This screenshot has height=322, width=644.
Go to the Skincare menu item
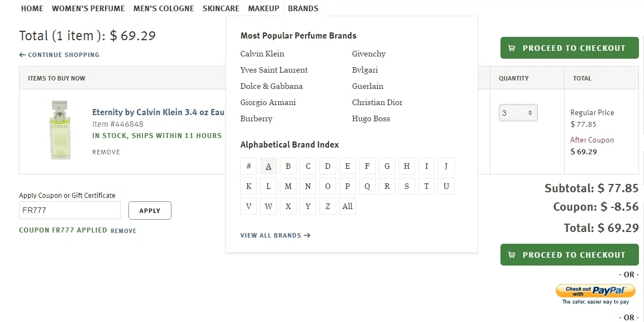221,8
